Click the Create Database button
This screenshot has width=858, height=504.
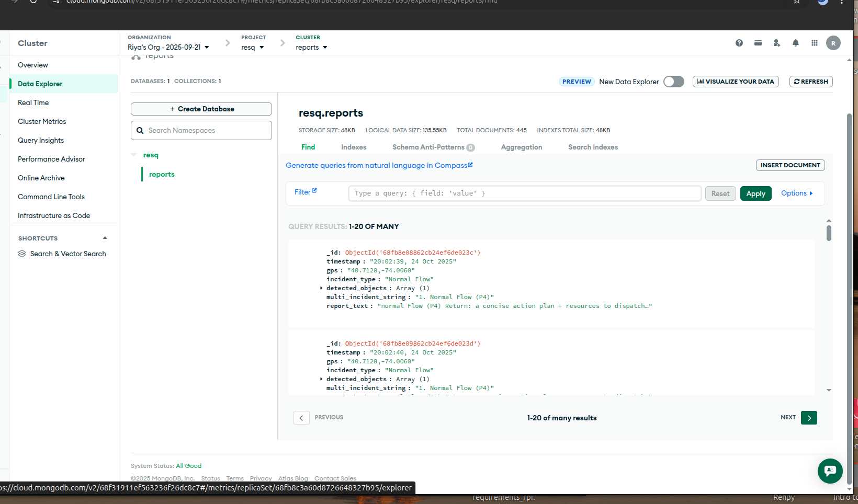201,109
